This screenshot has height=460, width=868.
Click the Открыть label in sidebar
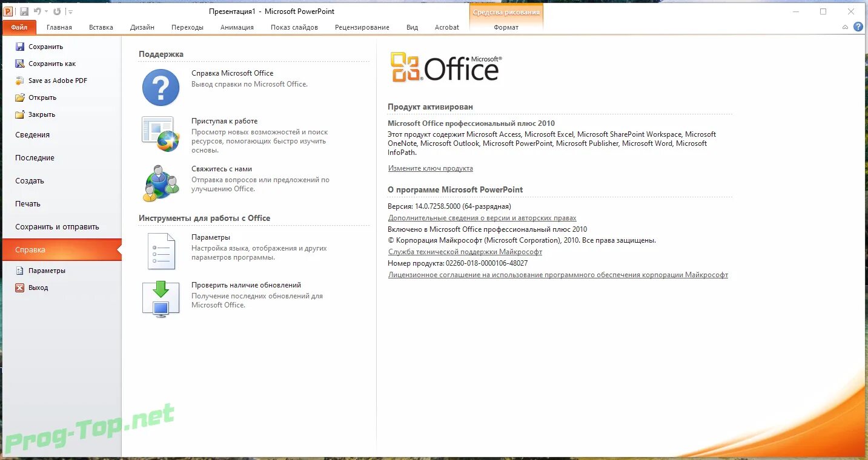click(x=42, y=97)
